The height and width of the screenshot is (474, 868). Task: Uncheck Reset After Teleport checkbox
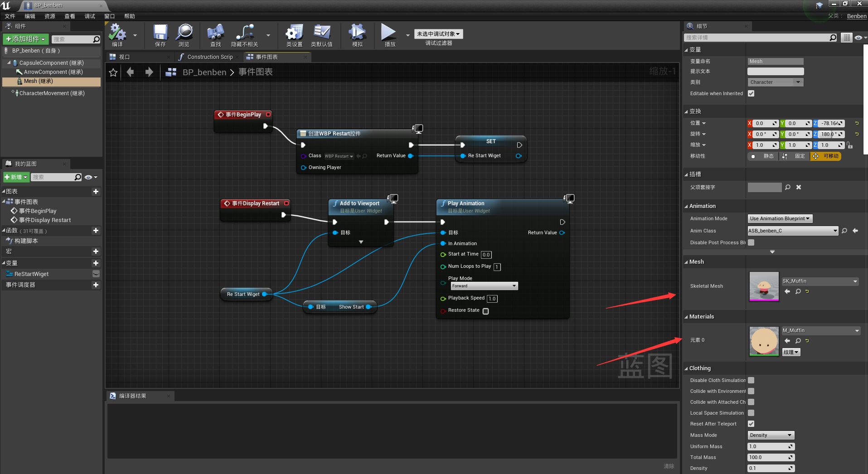click(751, 424)
